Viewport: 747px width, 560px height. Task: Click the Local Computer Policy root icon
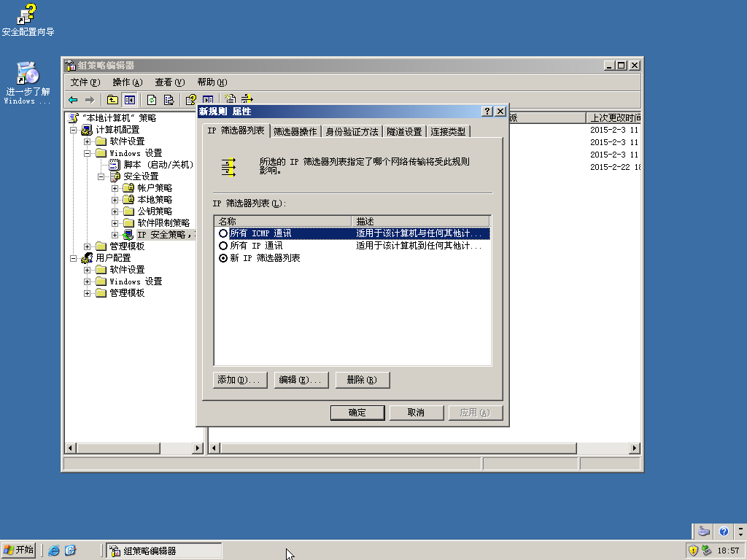pyautogui.click(x=74, y=117)
